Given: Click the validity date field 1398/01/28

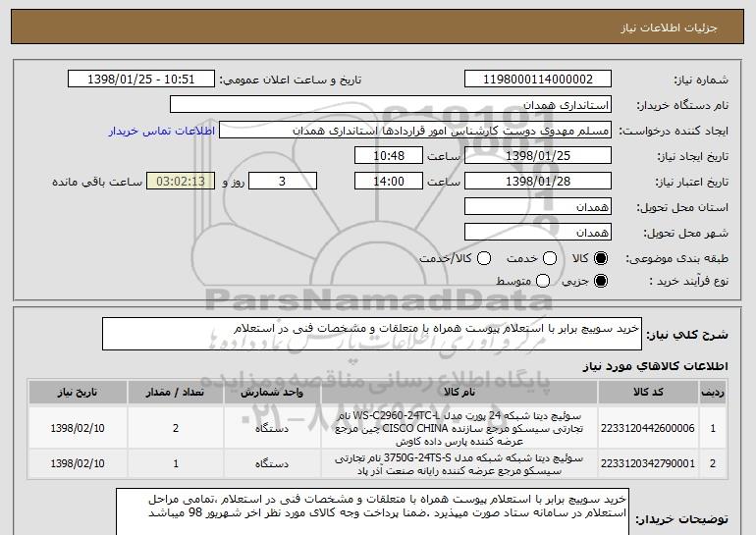Looking at the screenshot, I should (538, 182).
